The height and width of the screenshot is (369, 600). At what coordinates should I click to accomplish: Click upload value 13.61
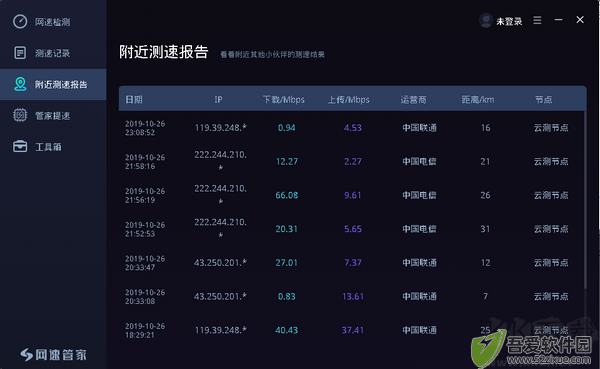(353, 296)
